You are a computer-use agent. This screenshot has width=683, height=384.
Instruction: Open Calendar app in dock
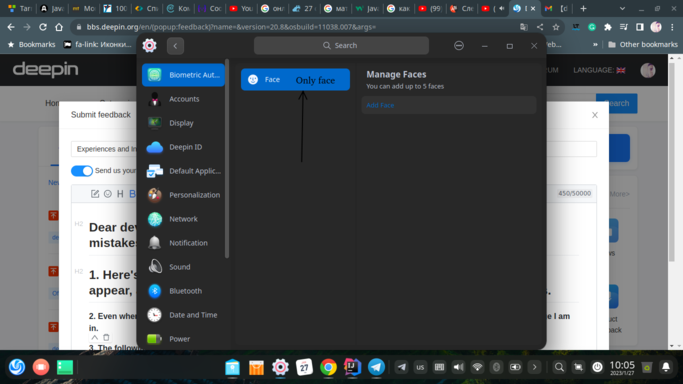click(x=304, y=367)
